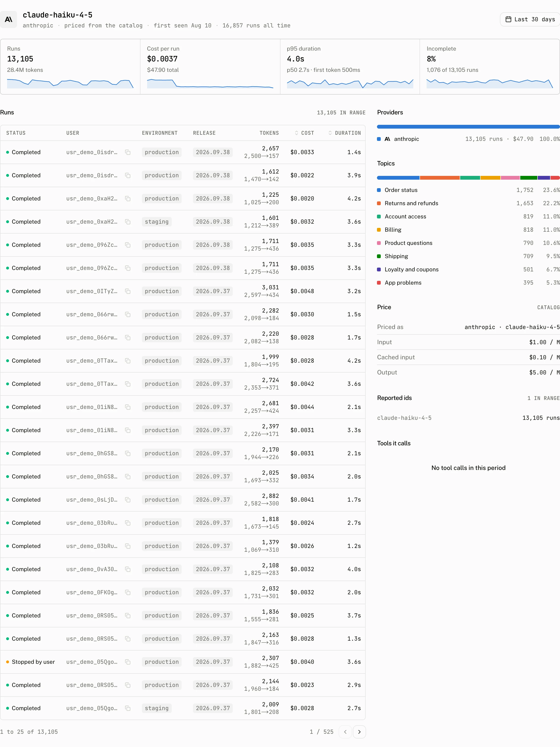The image size is (560, 747).
Task: Click the CATALOG label in the Price section
Action: click(548, 307)
